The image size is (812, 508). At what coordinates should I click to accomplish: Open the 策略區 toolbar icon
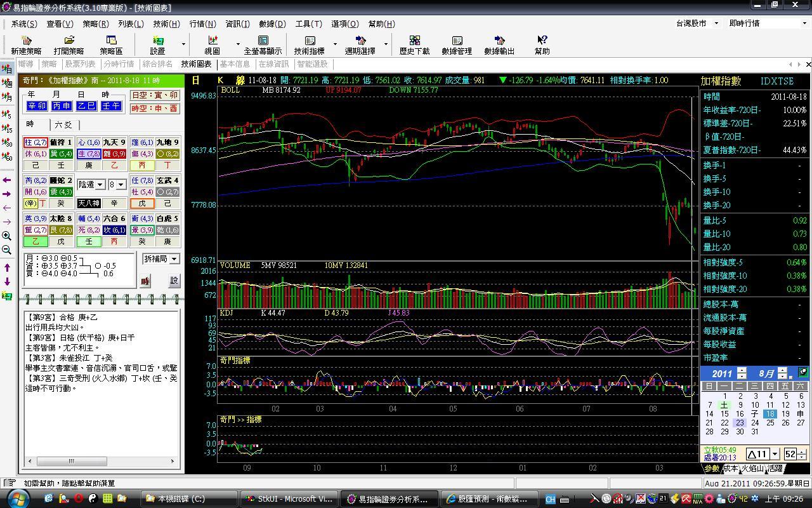(111, 44)
